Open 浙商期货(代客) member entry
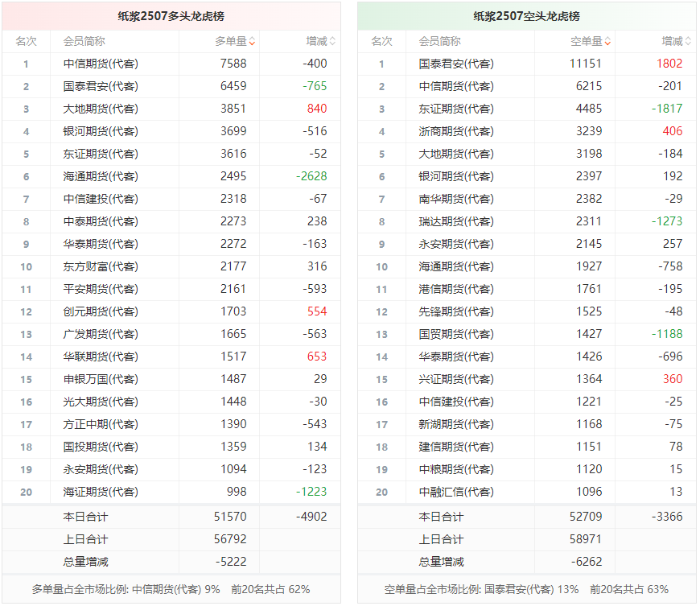Screen dimensions: 700x606 [x=456, y=131]
